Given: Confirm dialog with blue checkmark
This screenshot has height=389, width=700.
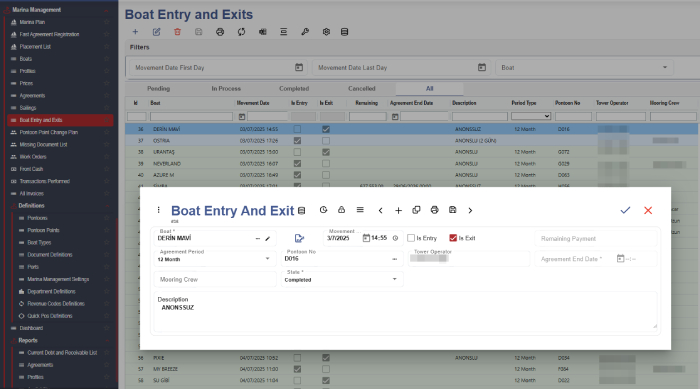Looking at the screenshot, I should click(x=625, y=210).
